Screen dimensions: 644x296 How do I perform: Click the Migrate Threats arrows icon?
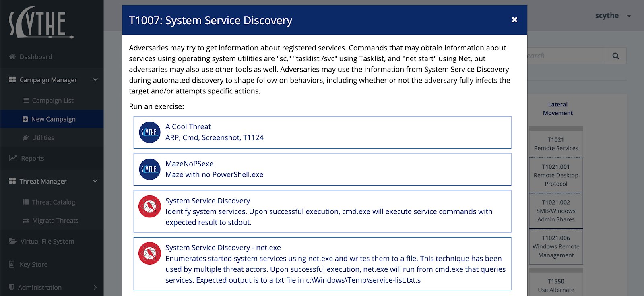coord(26,221)
